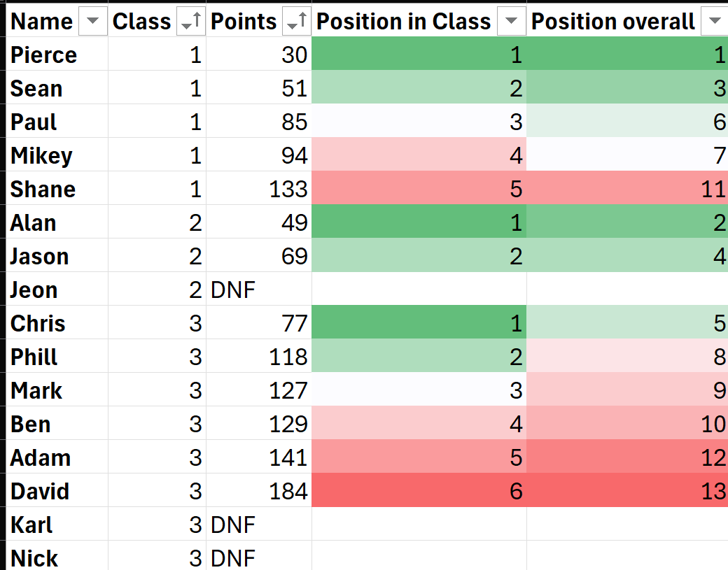Click Sean's Points cell showing 51
Viewport: 728px width, 570px height.
tap(258, 87)
